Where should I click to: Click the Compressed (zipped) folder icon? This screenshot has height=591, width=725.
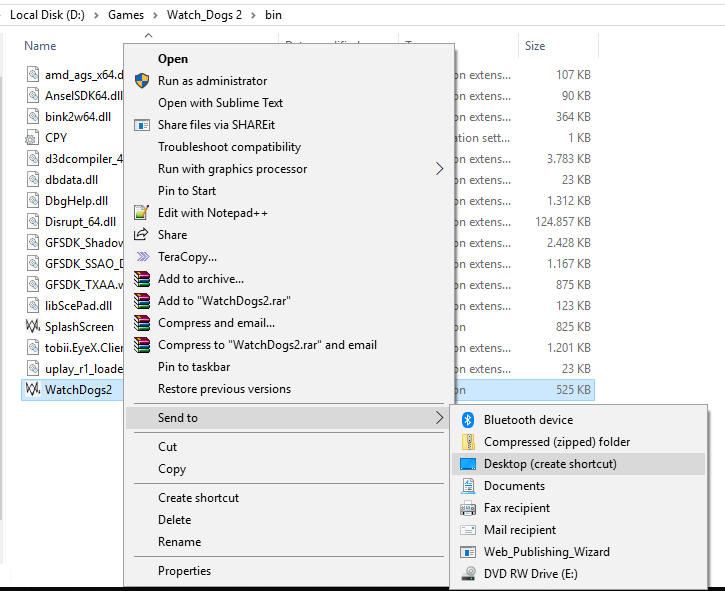pyautogui.click(x=468, y=442)
